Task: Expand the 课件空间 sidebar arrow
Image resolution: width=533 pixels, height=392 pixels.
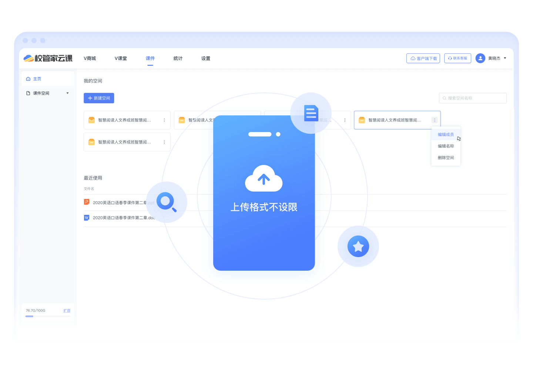Action: click(x=67, y=93)
